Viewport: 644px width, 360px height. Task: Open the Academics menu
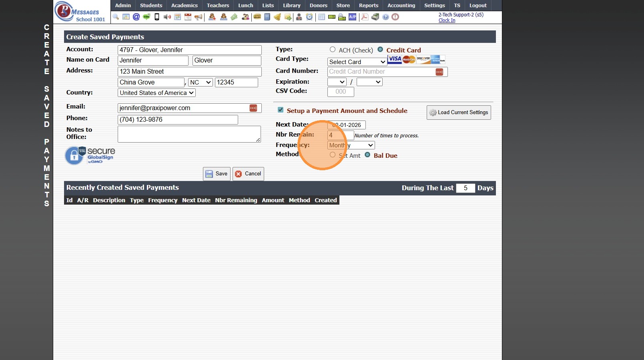click(185, 5)
